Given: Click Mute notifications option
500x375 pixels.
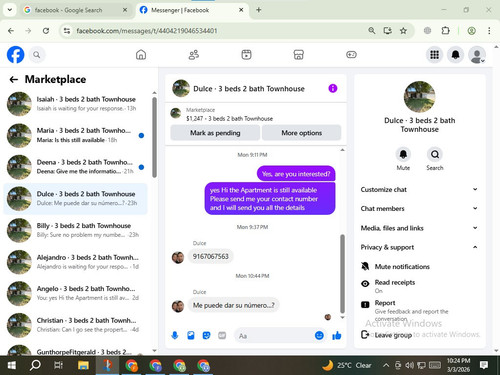Looking at the screenshot, I should pyautogui.click(x=419, y=266).
